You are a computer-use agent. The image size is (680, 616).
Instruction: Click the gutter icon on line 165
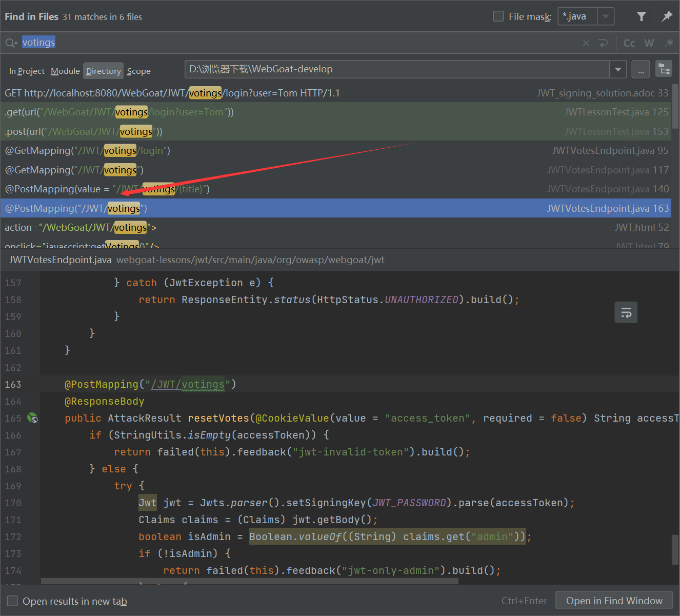point(33,418)
